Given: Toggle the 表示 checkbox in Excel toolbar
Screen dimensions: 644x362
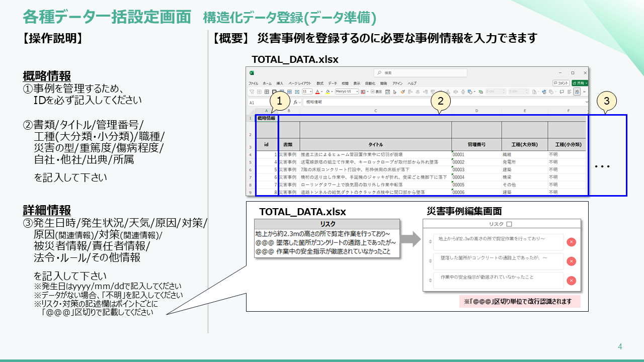Looking at the screenshot, I should click(x=373, y=92).
